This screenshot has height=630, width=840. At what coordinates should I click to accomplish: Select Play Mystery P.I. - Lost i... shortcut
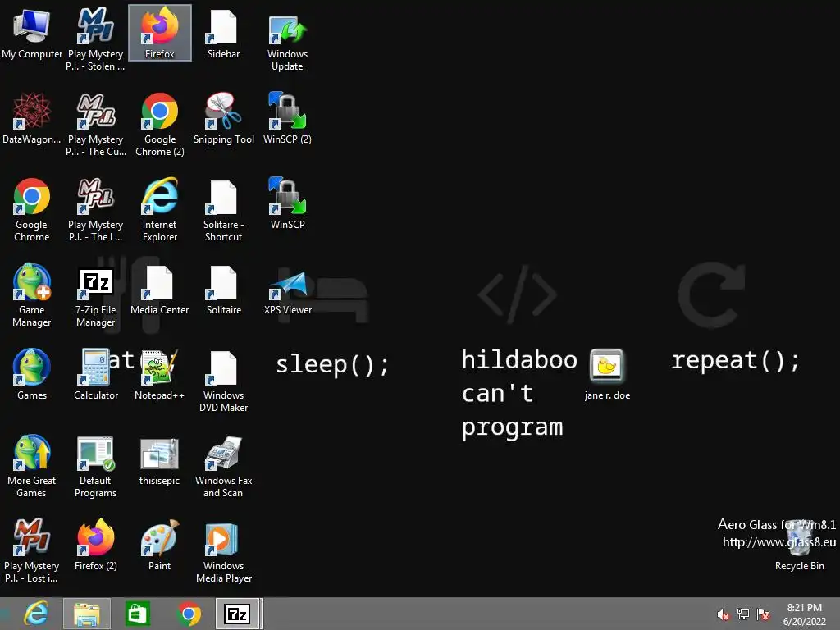pyautogui.click(x=32, y=551)
